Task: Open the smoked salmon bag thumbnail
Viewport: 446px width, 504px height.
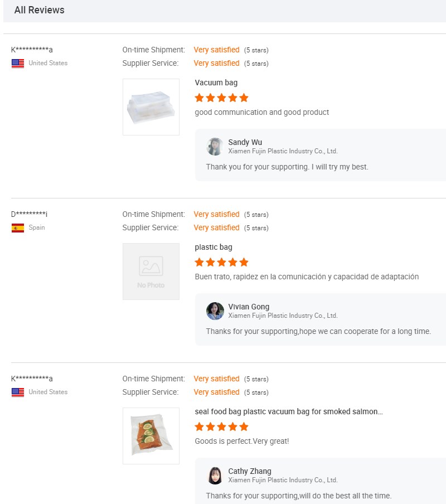Action: 151,436
